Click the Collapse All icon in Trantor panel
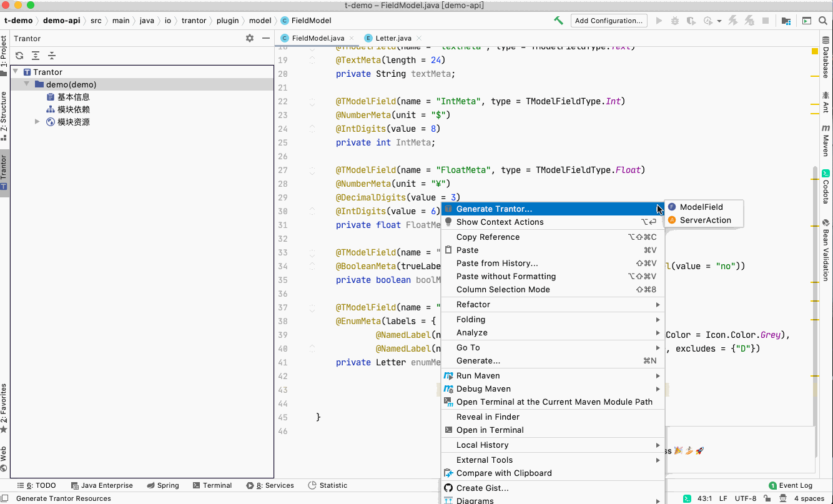The width and height of the screenshot is (833, 504). pos(52,56)
